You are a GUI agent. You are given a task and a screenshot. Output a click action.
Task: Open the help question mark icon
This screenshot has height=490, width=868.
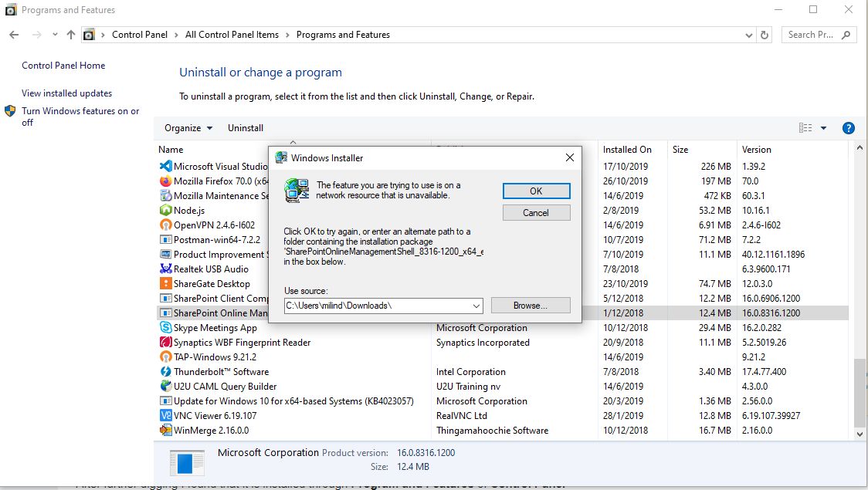(848, 128)
